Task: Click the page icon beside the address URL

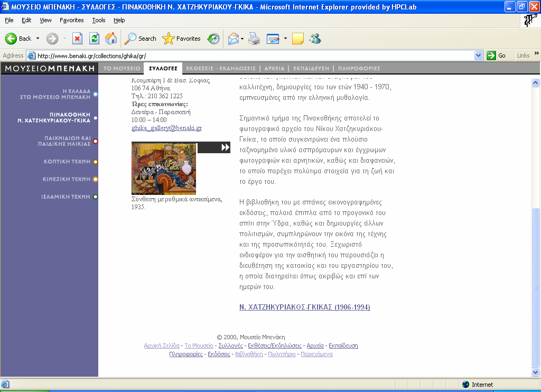Action: (x=31, y=55)
